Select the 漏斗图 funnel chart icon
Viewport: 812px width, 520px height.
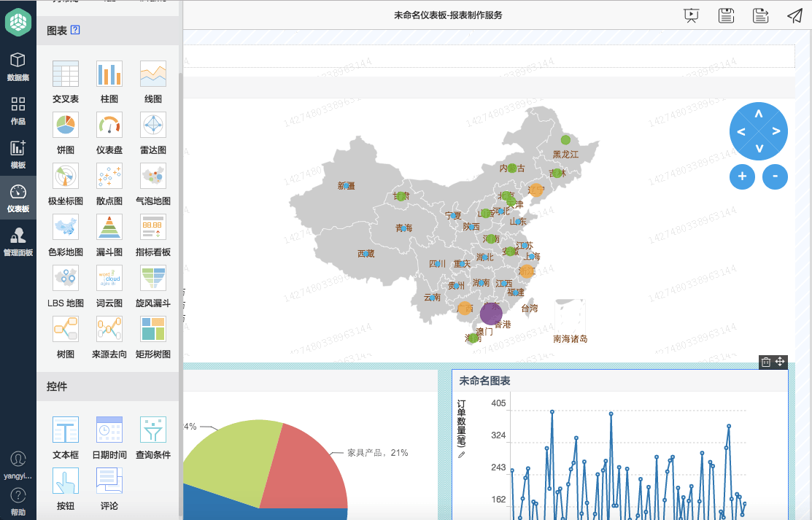click(109, 227)
